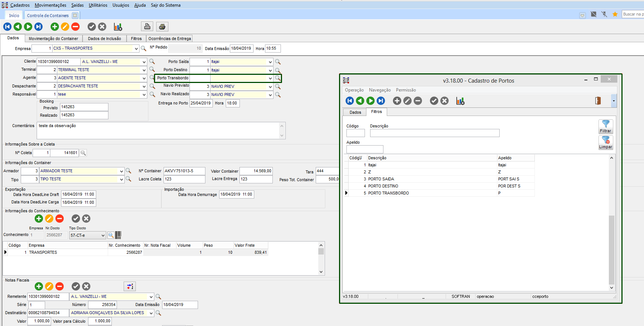Open the chart report icon in main toolbar
Screen dimensions: 644x326
[x=118, y=27]
